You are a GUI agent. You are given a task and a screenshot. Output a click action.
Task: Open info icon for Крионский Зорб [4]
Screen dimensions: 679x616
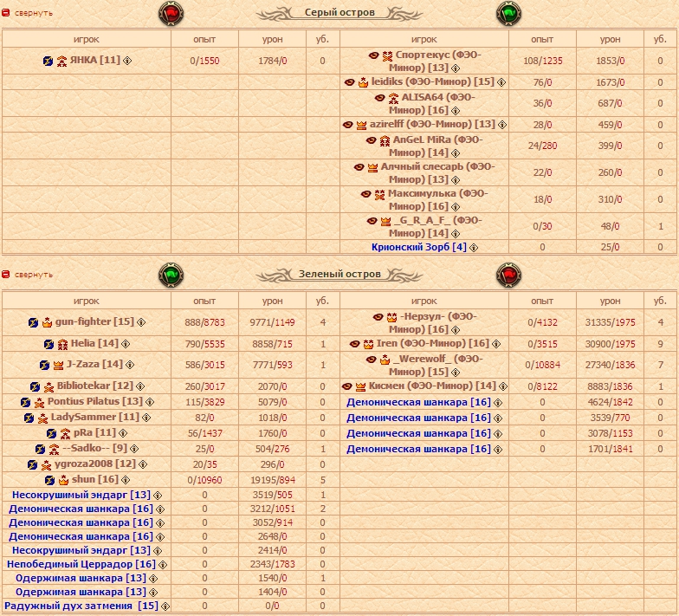tap(474, 248)
